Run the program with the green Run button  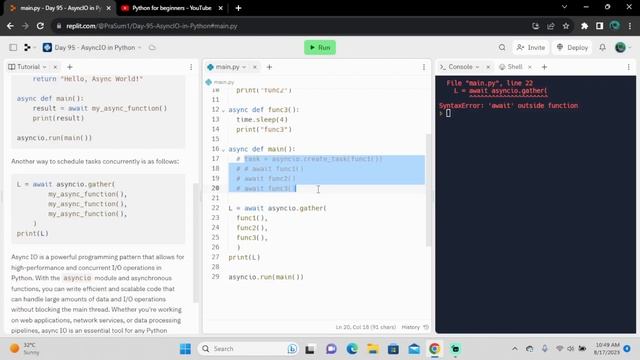pos(320,47)
